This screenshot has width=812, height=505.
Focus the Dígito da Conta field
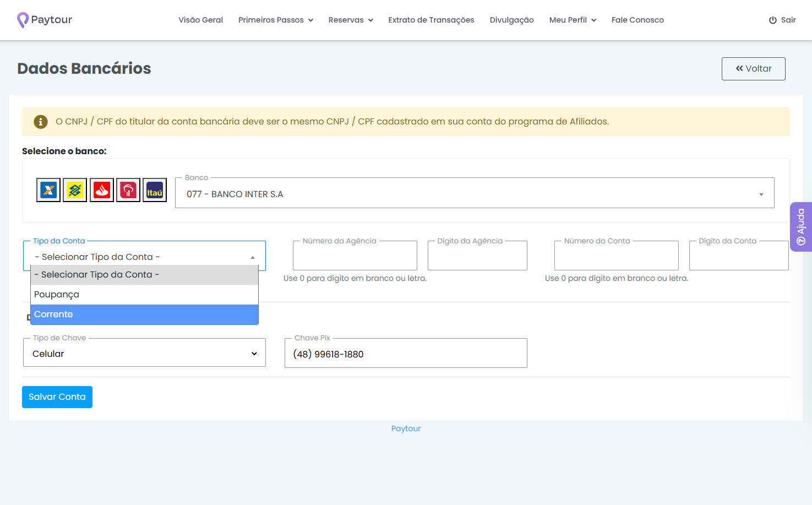(x=739, y=256)
